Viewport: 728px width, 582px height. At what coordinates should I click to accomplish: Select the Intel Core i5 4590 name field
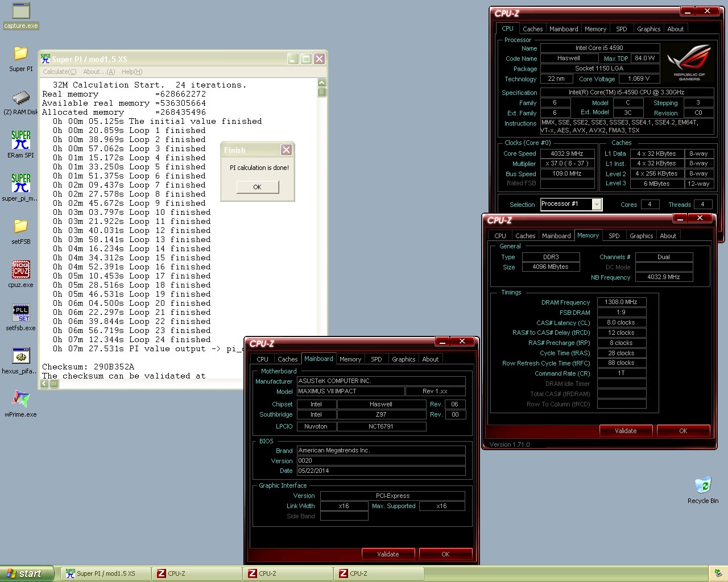[600, 48]
